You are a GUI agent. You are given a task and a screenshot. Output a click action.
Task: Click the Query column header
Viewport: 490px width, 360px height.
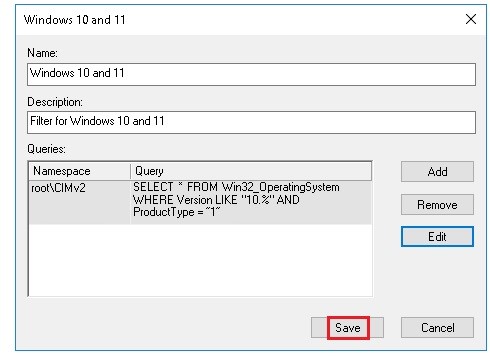[251, 171]
